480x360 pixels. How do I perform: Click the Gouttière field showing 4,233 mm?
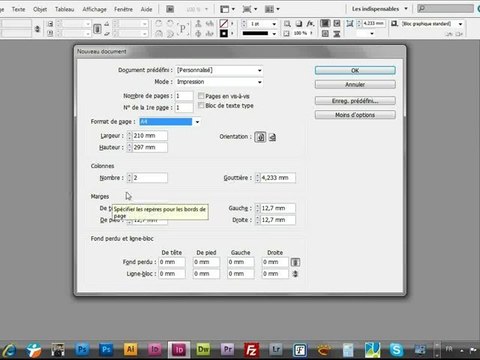278,178
